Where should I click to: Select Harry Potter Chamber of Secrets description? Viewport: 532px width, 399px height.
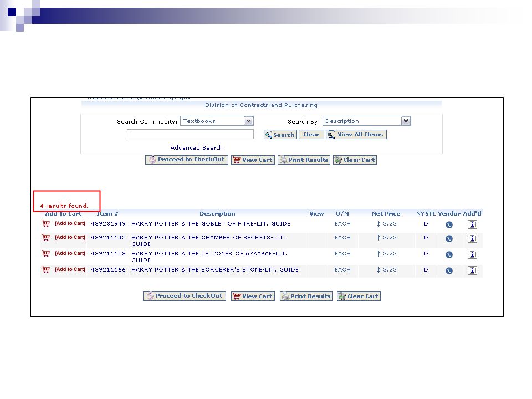[208, 241]
